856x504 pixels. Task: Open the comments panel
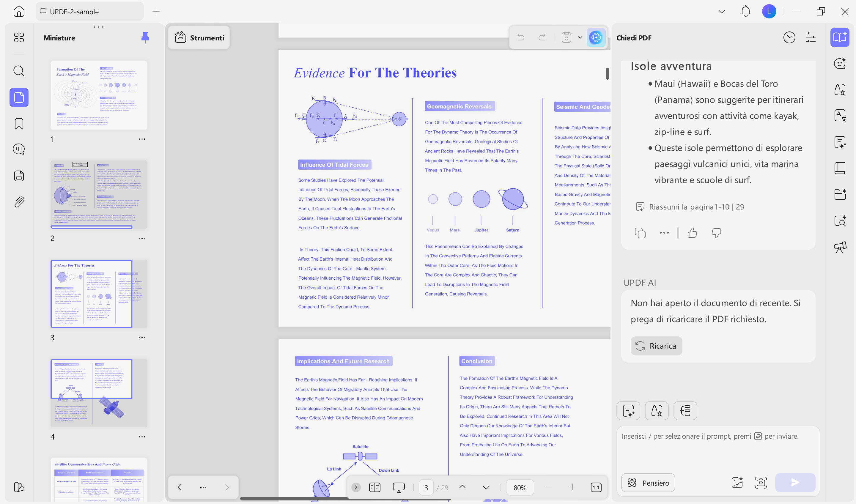point(19,149)
